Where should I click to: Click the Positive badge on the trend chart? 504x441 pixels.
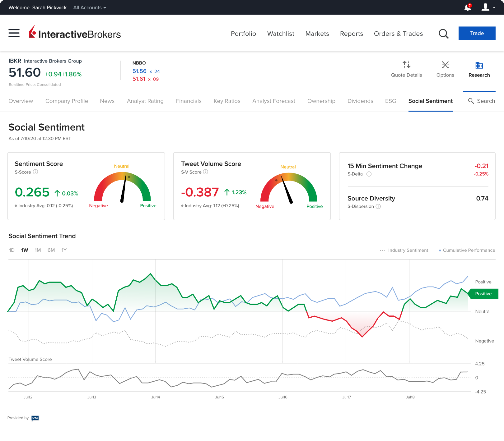tap(483, 293)
